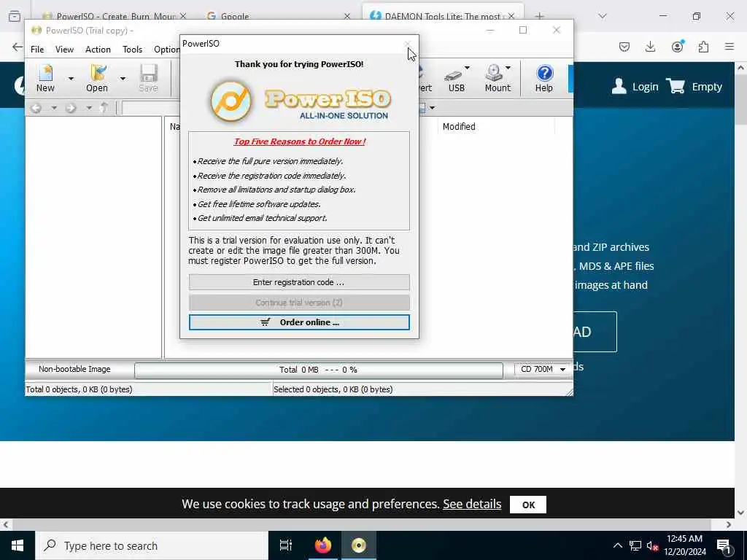Open the view mode dropdown arrow in PowerISO

pos(432,108)
